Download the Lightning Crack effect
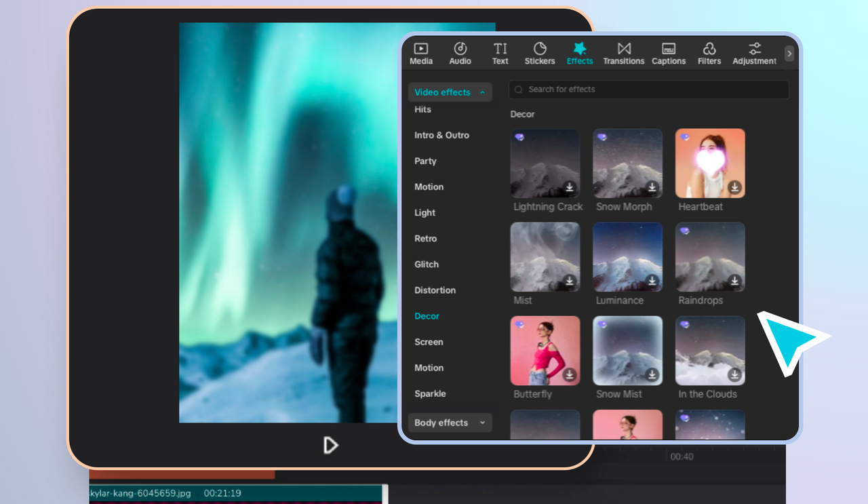 (569, 187)
